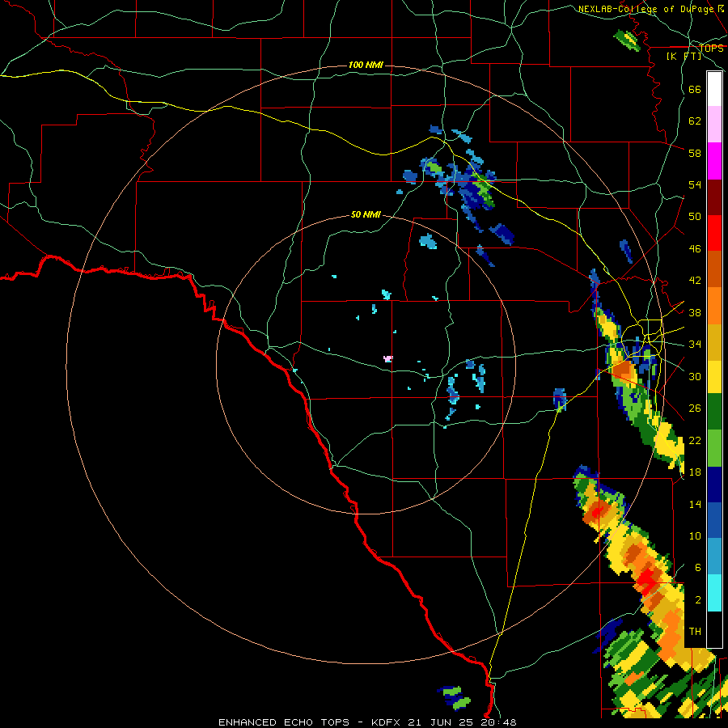Click the "34" legend value
The image size is (728, 728).
pyautogui.click(x=695, y=345)
